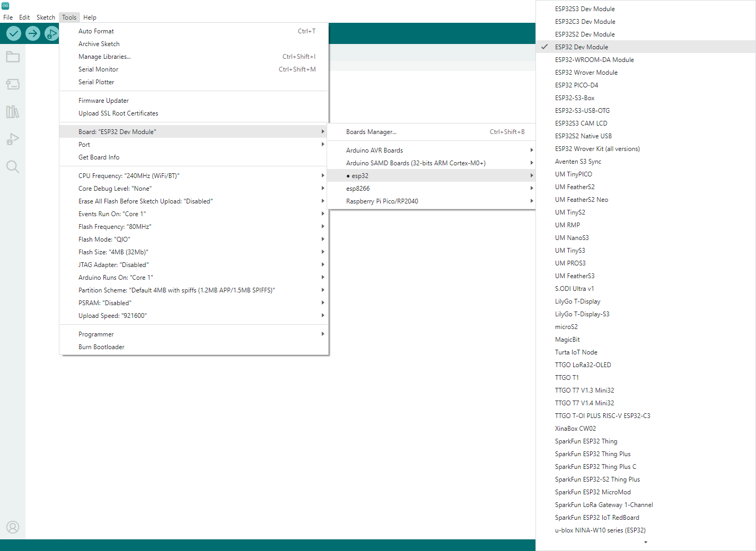Select ESP32C3 Dev Module
The image size is (756, 551).
[646, 22]
